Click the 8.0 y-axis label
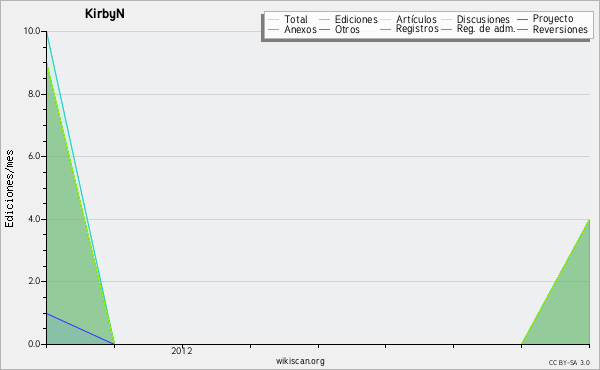This screenshot has width=600, height=370. (x=34, y=94)
